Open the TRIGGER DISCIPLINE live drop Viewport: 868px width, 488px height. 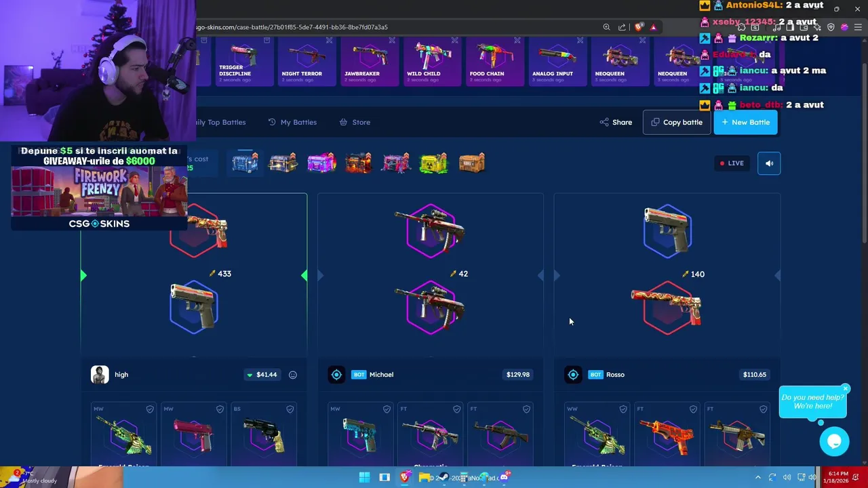(244, 61)
